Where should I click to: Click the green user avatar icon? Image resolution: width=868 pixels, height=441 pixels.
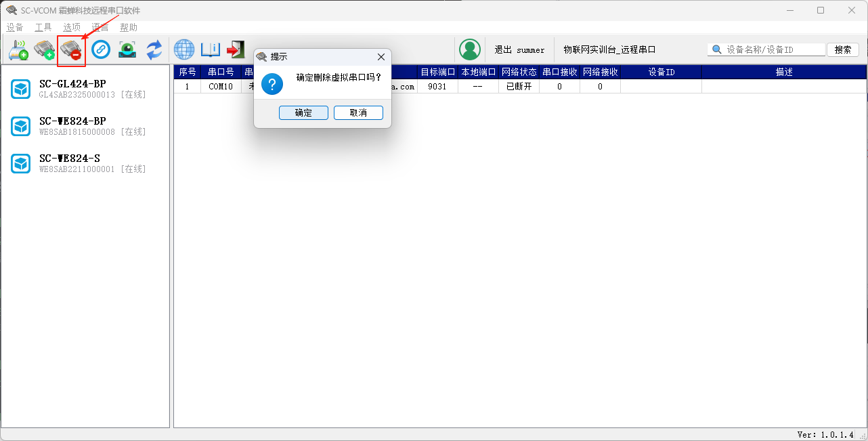click(469, 49)
